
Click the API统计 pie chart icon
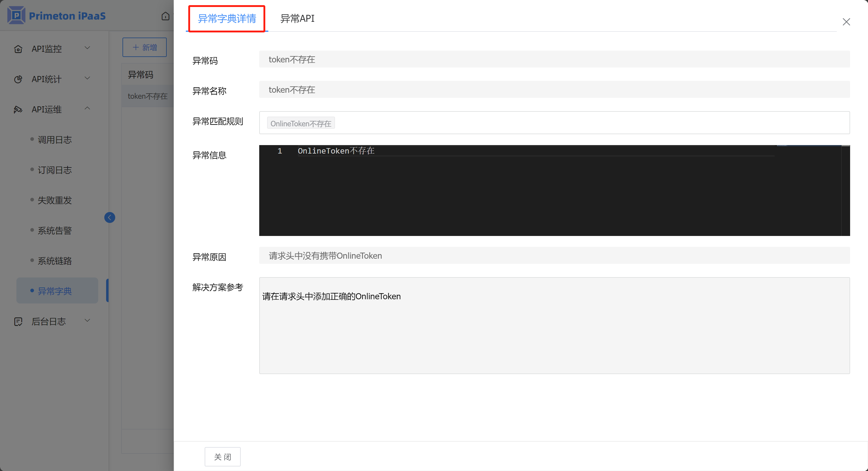[18, 79]
